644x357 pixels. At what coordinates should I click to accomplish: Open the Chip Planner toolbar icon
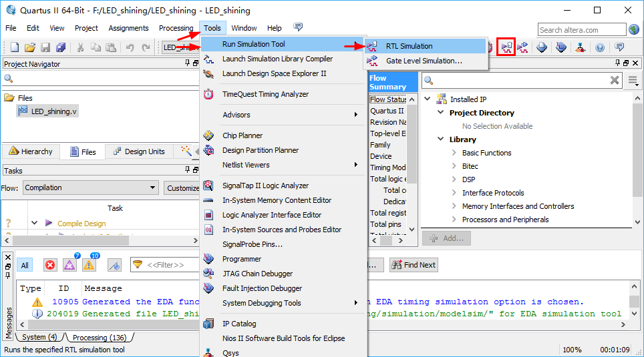542,47
